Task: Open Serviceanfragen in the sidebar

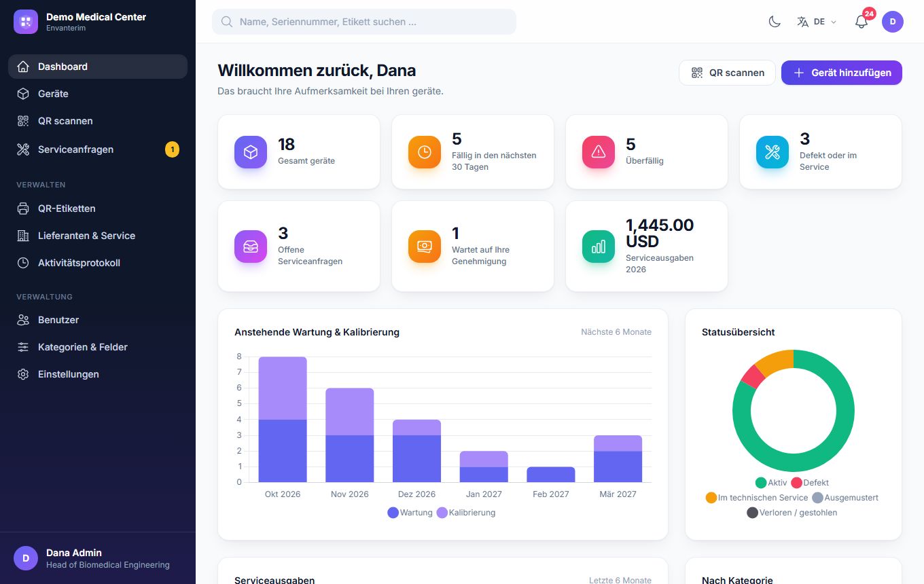Action: [98, 149]
